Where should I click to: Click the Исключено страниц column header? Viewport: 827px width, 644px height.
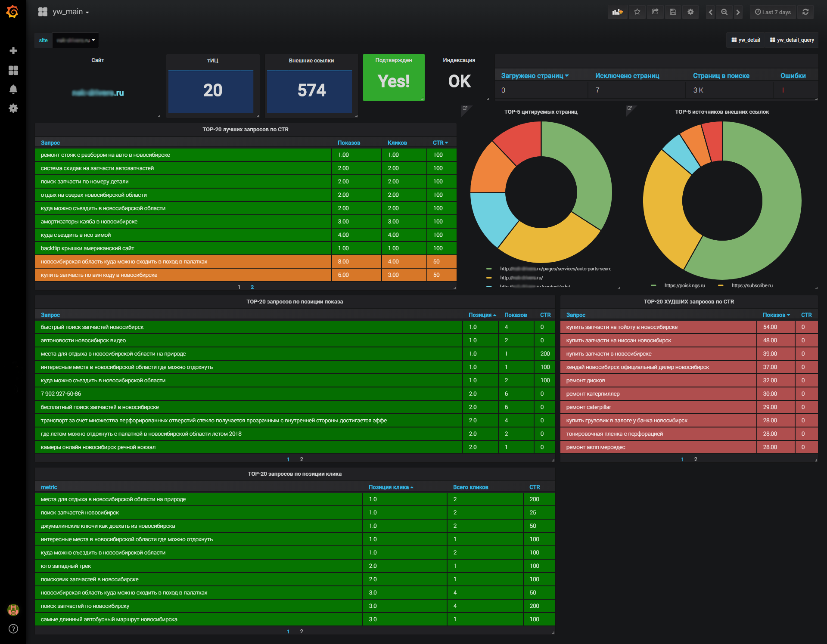627,76
